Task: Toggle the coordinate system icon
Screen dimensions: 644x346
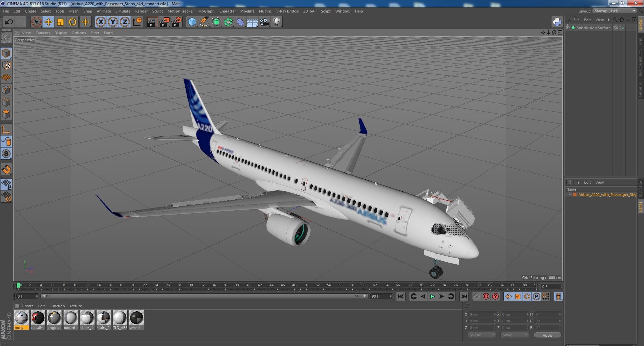Action: pos(138,22)
